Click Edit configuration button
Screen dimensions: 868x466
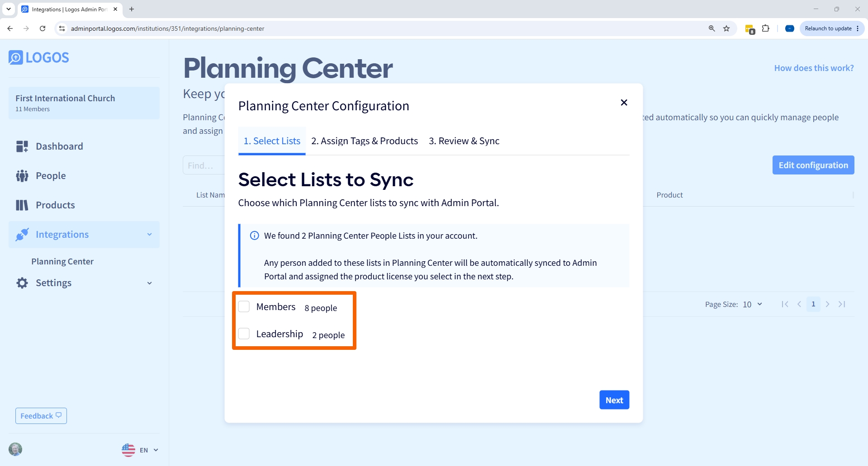pyautogui.click(x=813, y=165)
